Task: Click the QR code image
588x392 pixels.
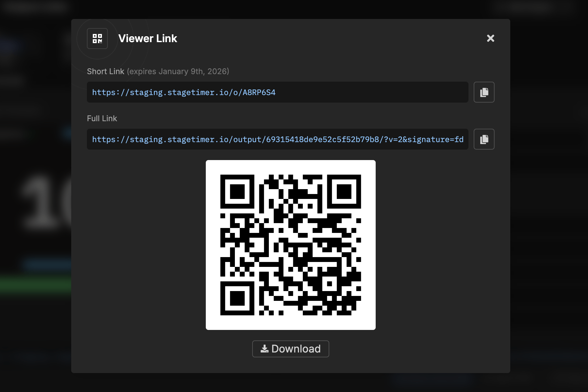Action: tap(290, 245)
